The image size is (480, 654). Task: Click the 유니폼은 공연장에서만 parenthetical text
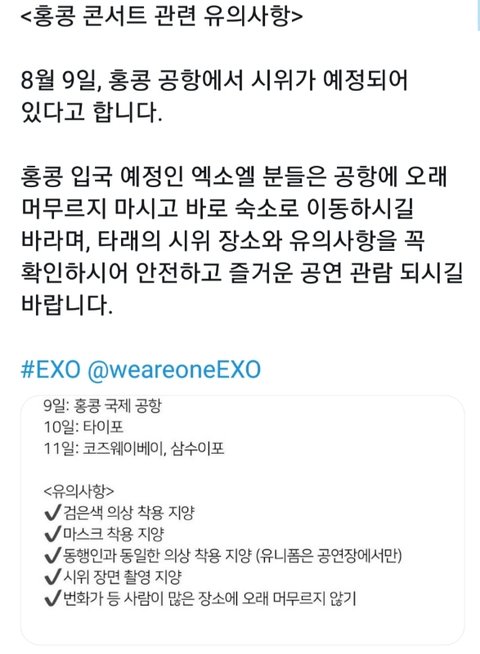(x=329, y=556)
